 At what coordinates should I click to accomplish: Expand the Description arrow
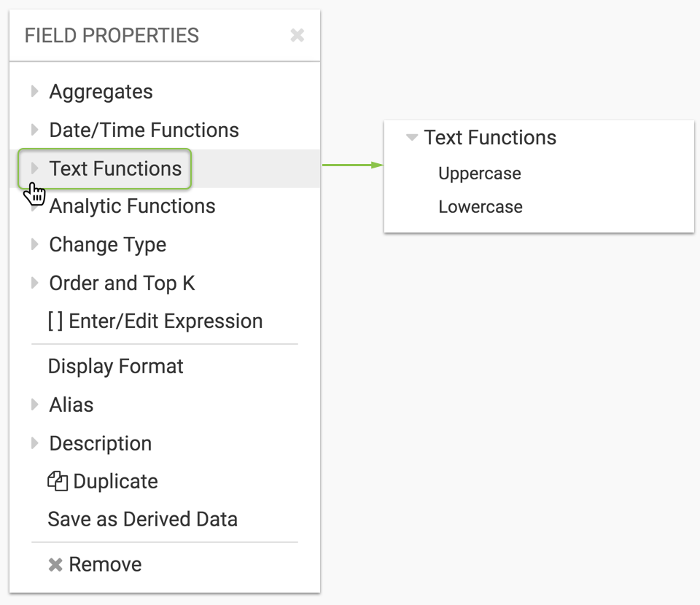(34, 443)
